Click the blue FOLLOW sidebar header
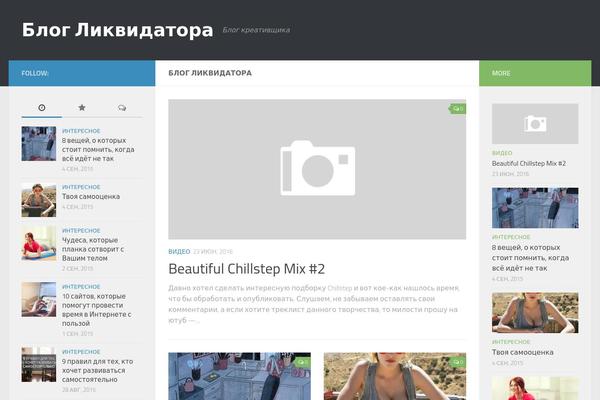The image size is (600, 400). pos(82,73)
